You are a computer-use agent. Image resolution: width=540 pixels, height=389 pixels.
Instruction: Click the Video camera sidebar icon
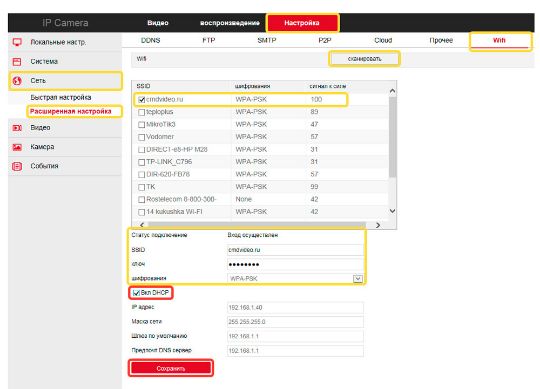point(17,128)
